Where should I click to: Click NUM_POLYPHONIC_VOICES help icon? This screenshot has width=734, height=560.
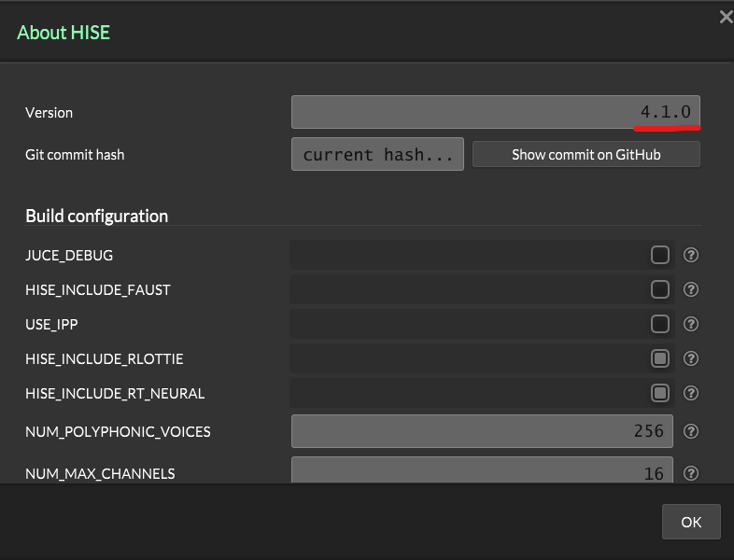tap(691, 431)
